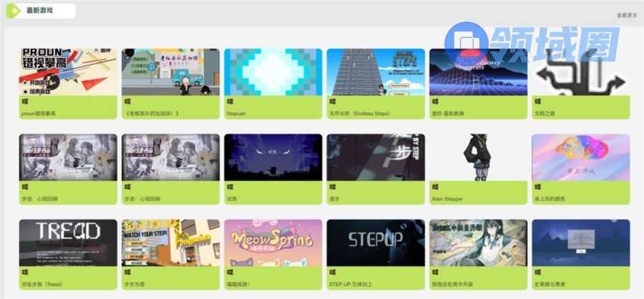Click the green arrow icon beside 最新游戏
Screen dimensions: 644x299
pos(13,11)
